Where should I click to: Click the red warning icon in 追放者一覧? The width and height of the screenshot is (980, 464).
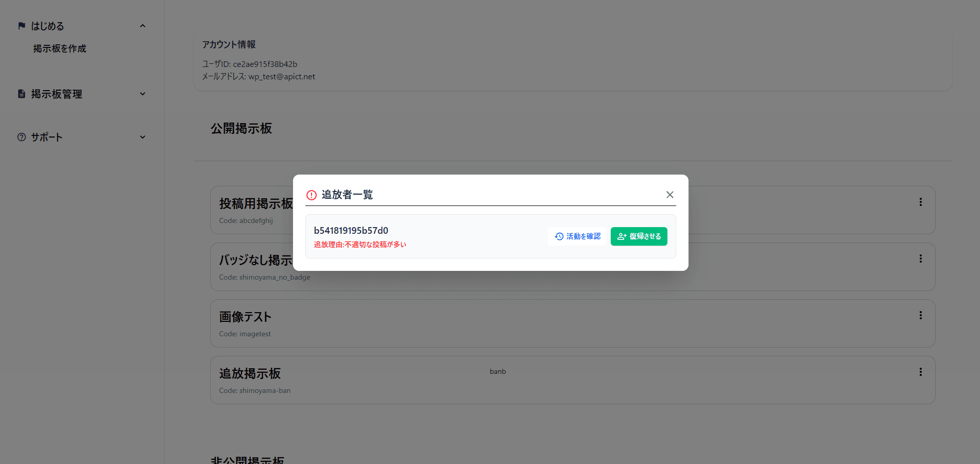tap(312, 195)
